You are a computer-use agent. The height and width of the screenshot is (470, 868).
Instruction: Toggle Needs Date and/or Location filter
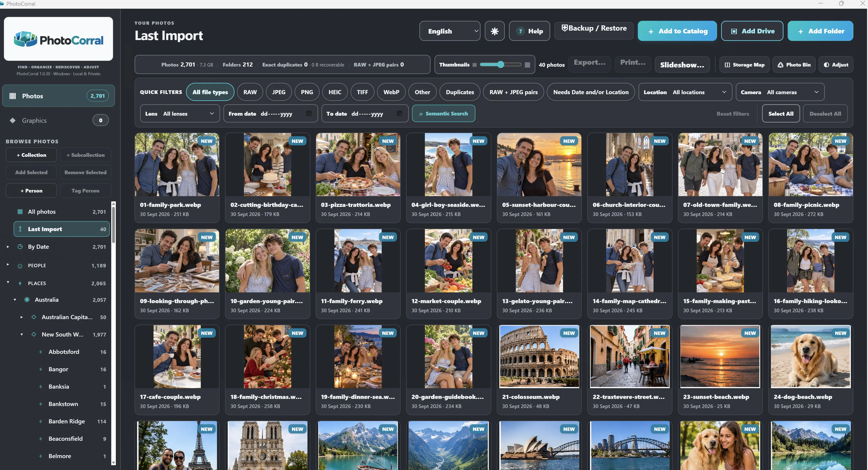(591, 92)
